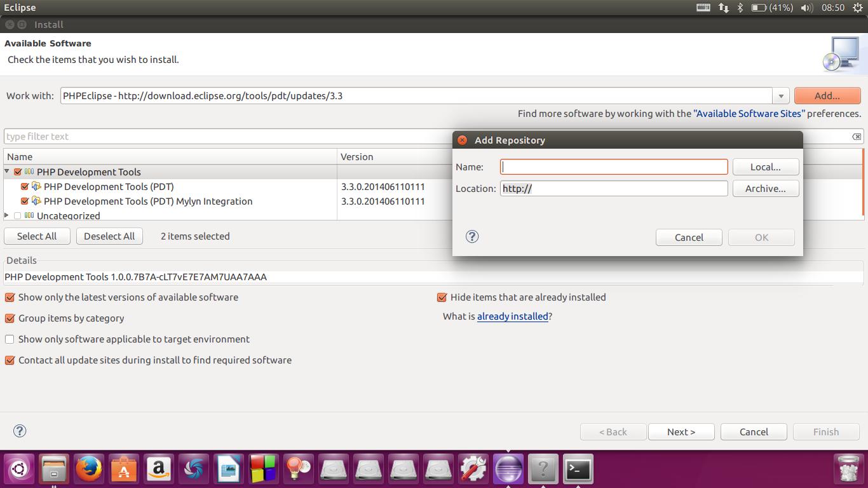Cancel the Install wizard
This screenshot has width=868, height=488.
tap(754, 432)
